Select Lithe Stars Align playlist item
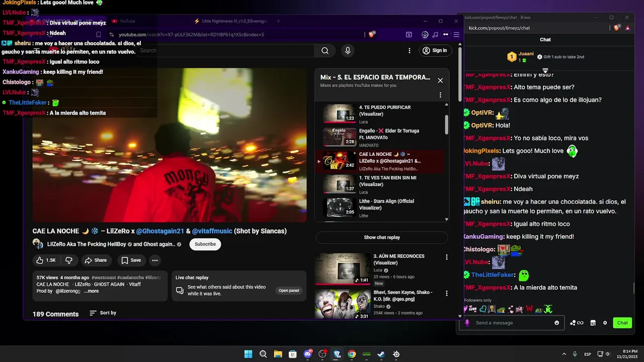Viewport: 644px width, 362px height. click(382, 208)
